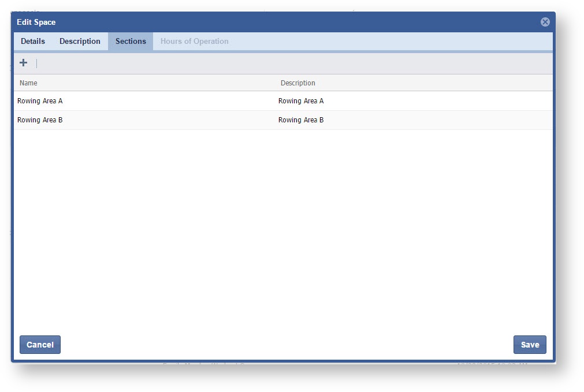Click Rowing Area B description cell

(301, 120)
